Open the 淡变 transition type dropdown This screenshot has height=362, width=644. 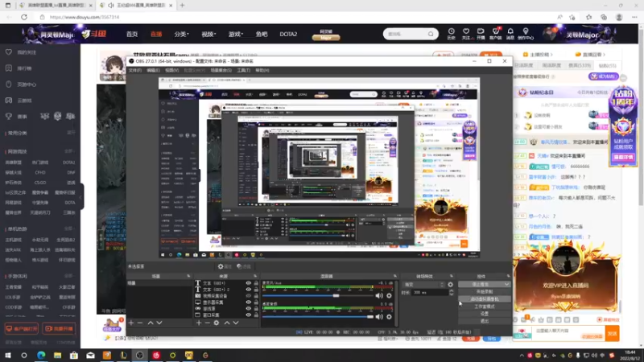424,285
